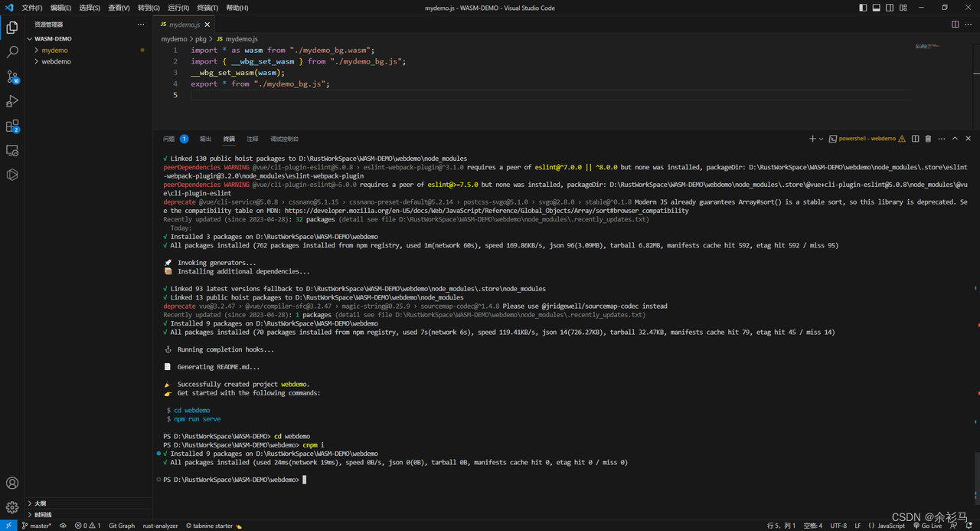
Task: Split the terminal pane
Action: click(x=915, y=139)
